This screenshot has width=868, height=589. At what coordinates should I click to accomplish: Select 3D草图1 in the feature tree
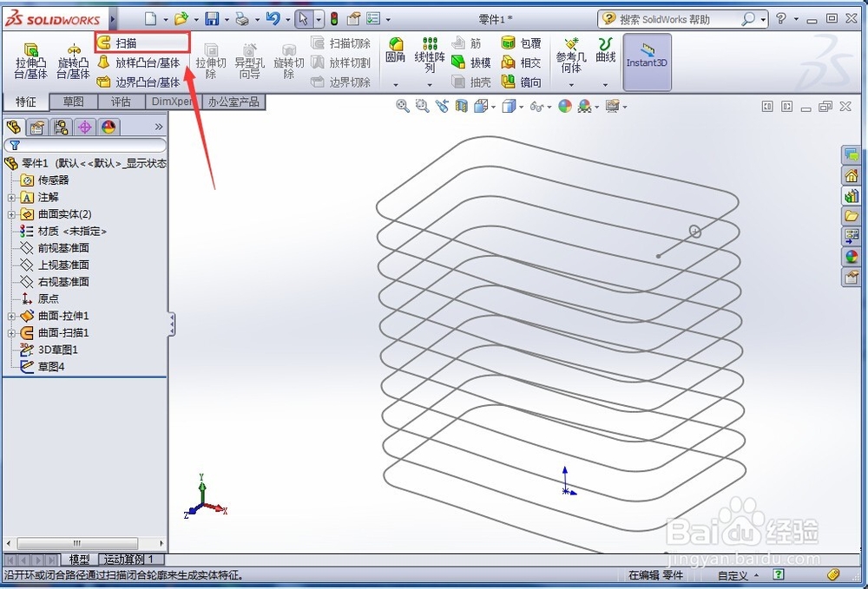tap(57, 350)
